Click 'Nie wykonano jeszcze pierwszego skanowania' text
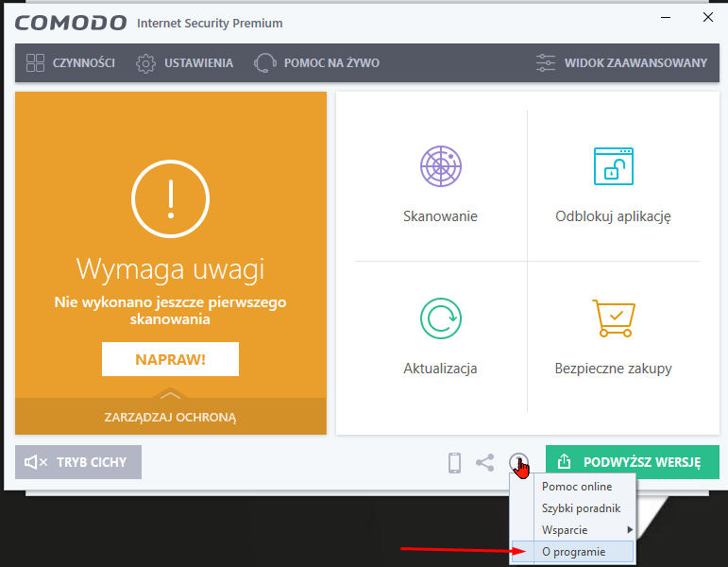This screenshot has height=567, width=728. coord(170,311)
